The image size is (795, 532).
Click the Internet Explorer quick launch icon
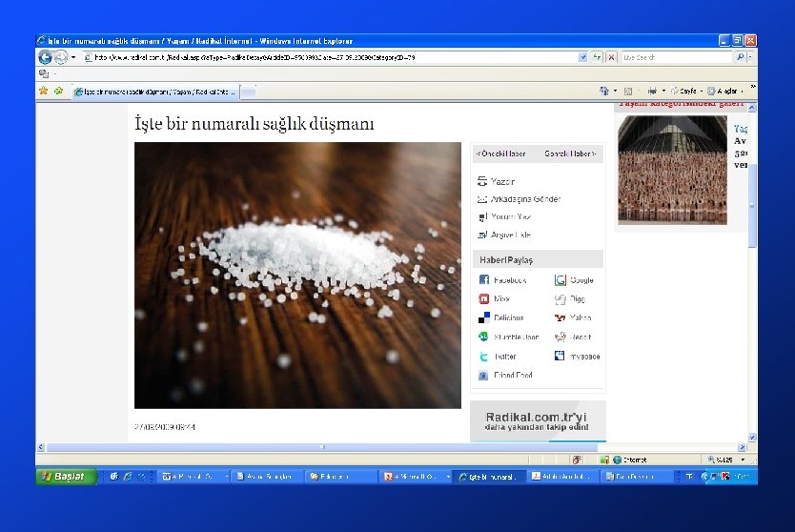pos(128,476)
